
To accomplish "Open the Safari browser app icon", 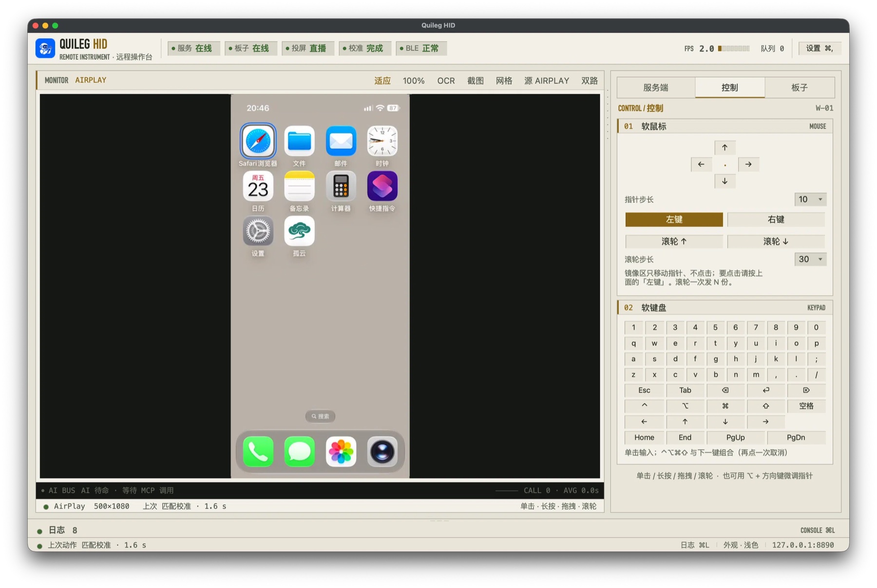I will (258, 141).
